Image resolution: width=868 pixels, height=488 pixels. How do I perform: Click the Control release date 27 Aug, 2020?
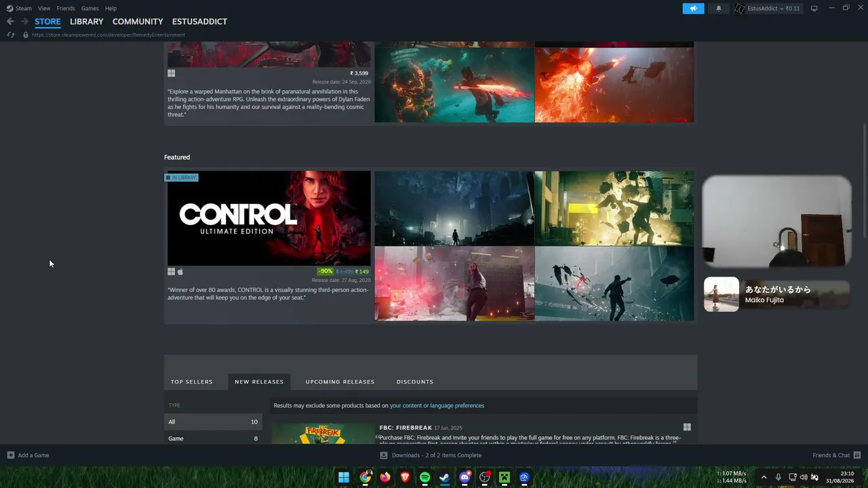pos(341,280)
